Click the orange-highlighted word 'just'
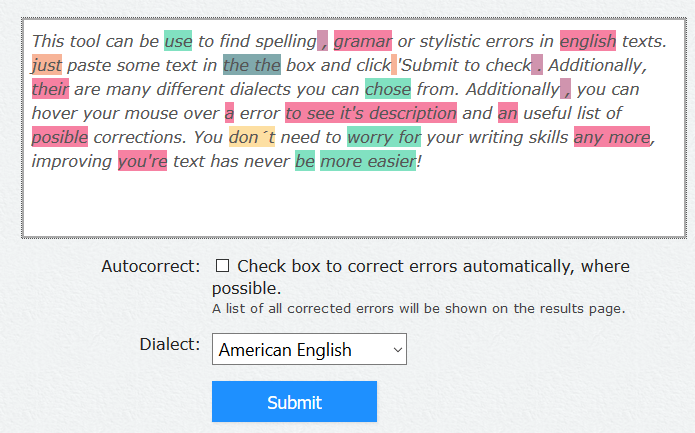Viewport: 695px width, 433px height. pos(47,65)
